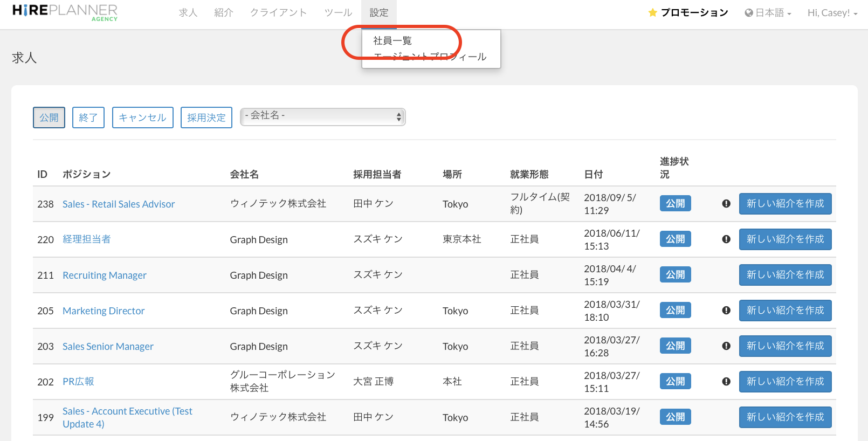
Task: Click the alert icon beside 経理担当者 row
Action: click(726, 239)
